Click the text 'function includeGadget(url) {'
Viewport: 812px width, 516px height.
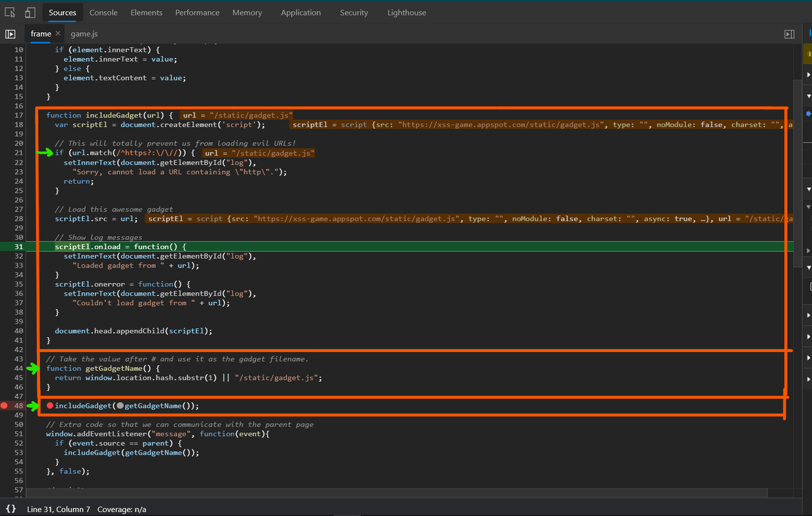click(109, 115)
